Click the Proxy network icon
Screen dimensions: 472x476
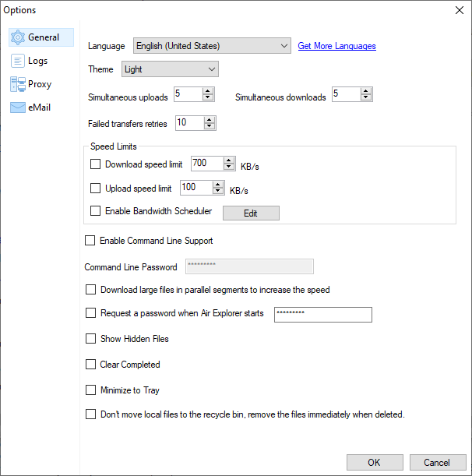click(17, 84)
